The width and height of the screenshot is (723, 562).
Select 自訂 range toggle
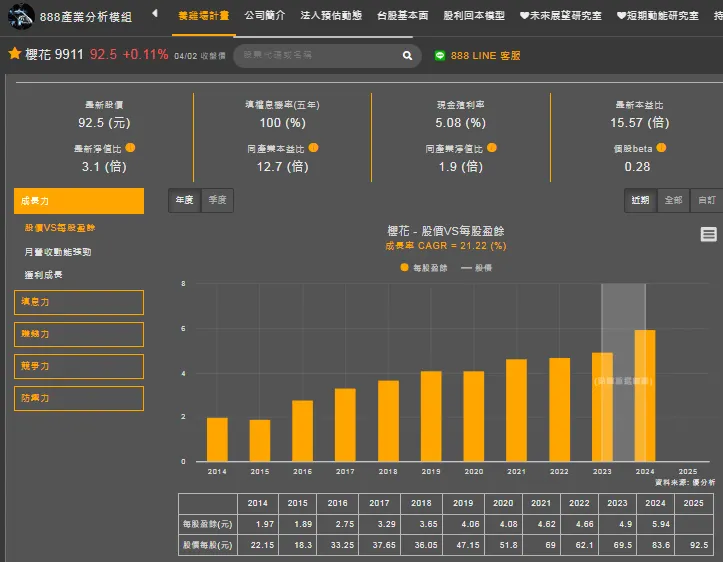[x=706, y=200]
